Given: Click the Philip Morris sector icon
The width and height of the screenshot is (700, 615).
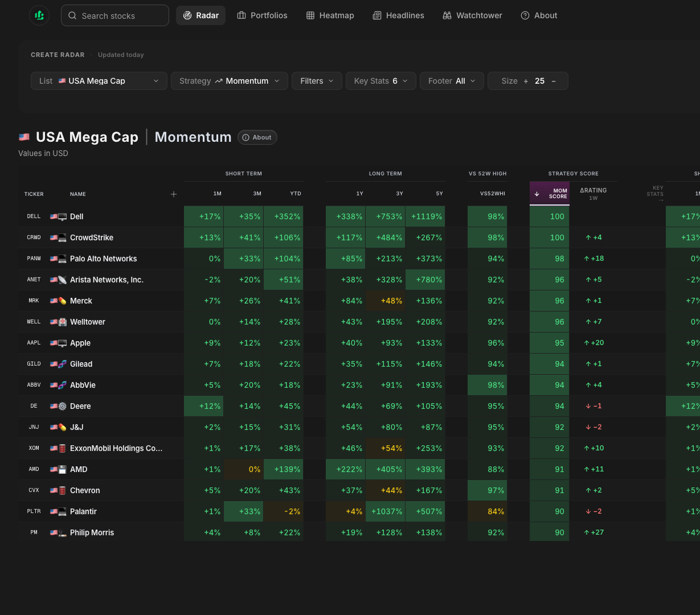Looking at the screenshot, I should [63, 532].
